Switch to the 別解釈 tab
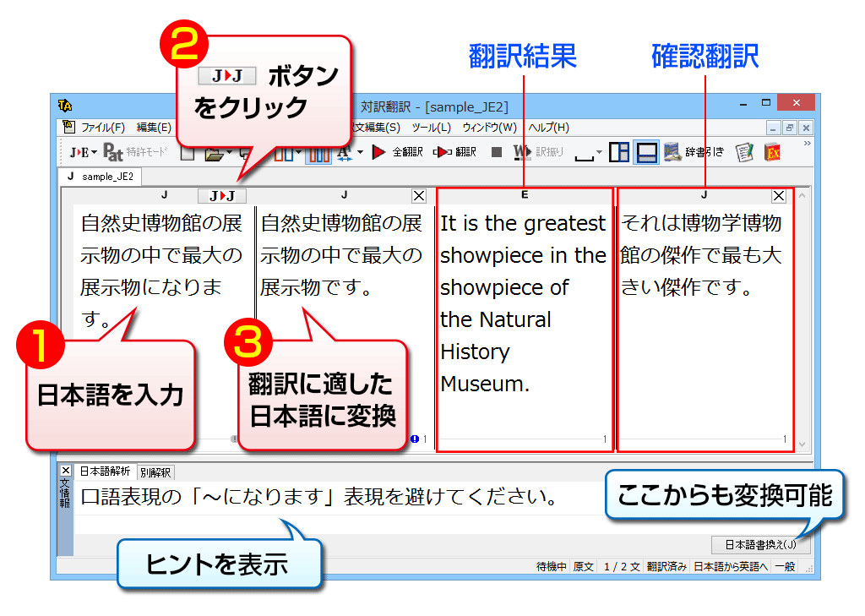This screenshot has height=616, width=865. [x=155, y=473]
